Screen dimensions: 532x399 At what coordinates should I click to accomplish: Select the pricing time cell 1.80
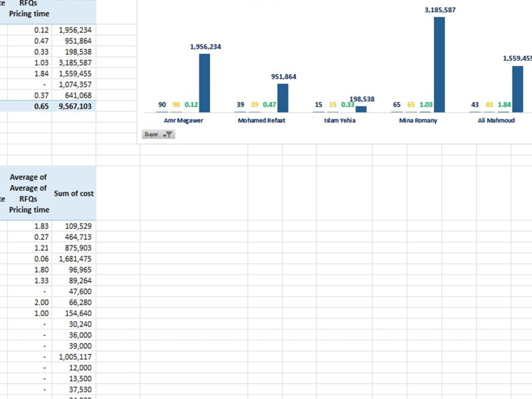(x=29, y=269)
